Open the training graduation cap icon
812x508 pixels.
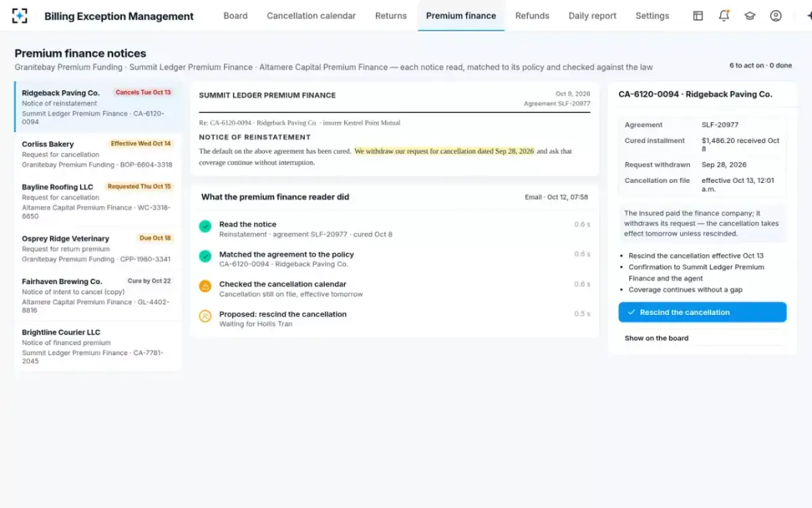coord(750,16)
